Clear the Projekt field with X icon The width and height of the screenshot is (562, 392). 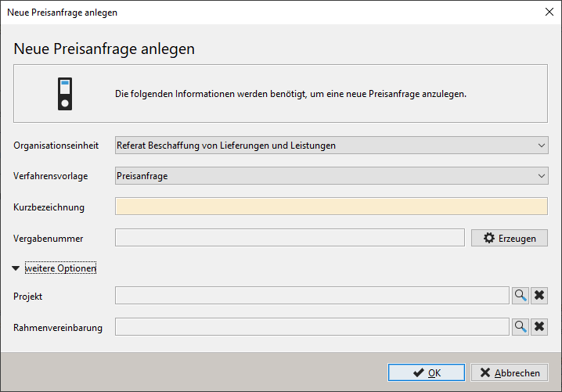[x=539, y=296]
